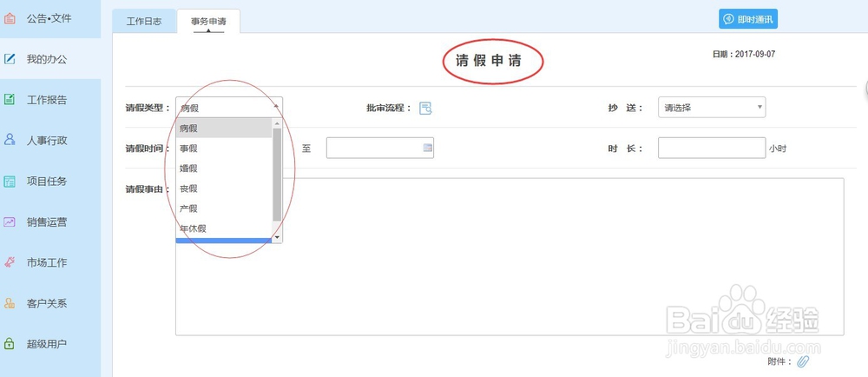Select the 事务申请 tab
The image size is (868, 377).
pos(208,22)
